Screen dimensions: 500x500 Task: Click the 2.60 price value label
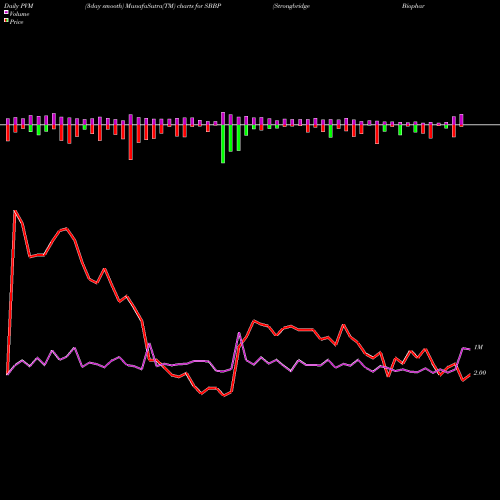pos(480,373)
